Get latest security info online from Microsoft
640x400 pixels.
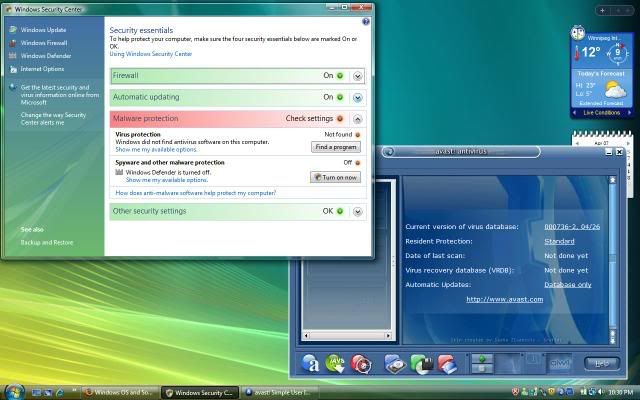tap(60, 95)
